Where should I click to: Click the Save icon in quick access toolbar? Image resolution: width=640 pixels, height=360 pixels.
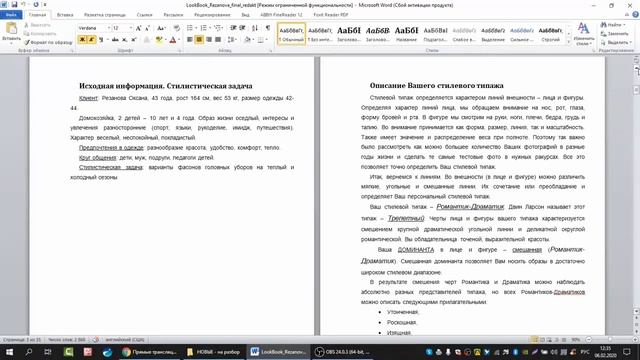pyautogui.click(x=14, y=4)
